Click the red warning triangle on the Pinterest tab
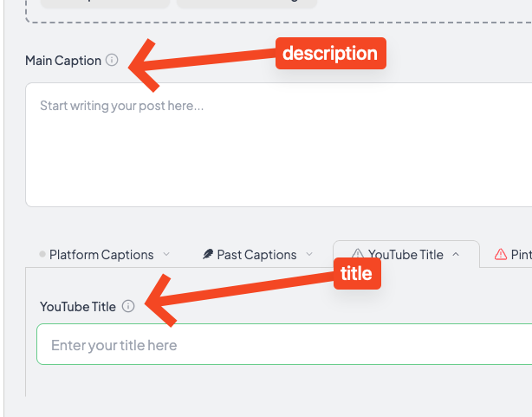Viewport: 532px width, 417px height. coord(501,254)
